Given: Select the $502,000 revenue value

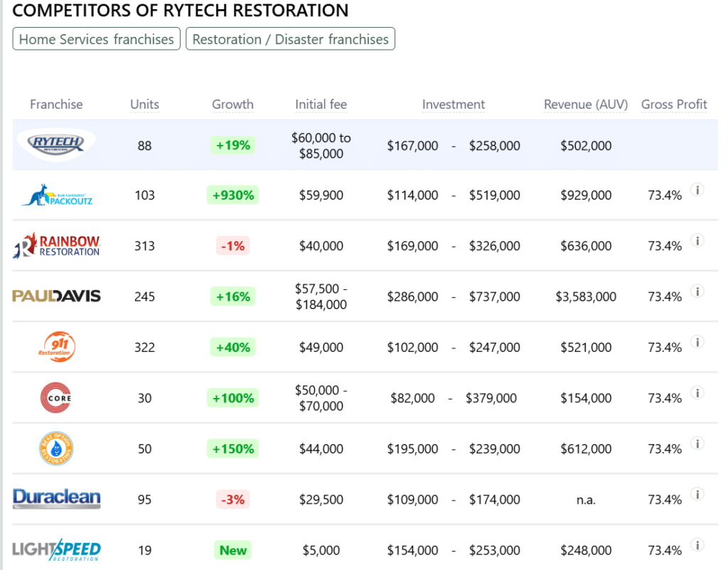Looking at the screenshot, I should pos(586,145).
